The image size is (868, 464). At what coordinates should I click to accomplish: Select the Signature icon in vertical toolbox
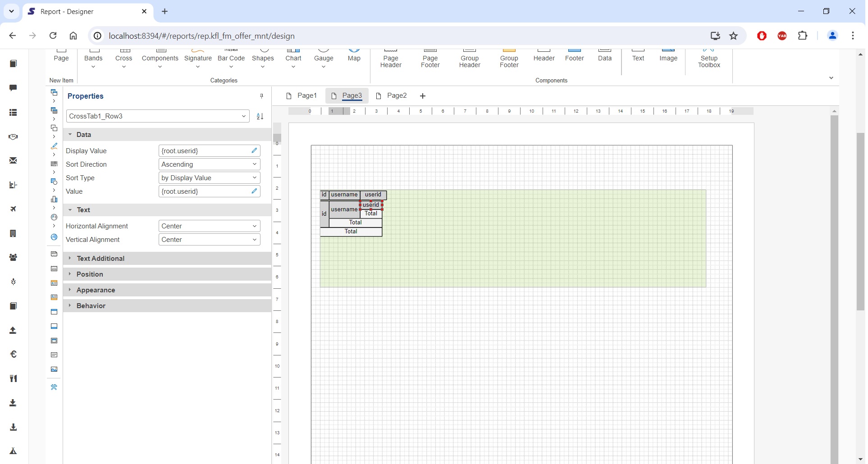point(54,146)
